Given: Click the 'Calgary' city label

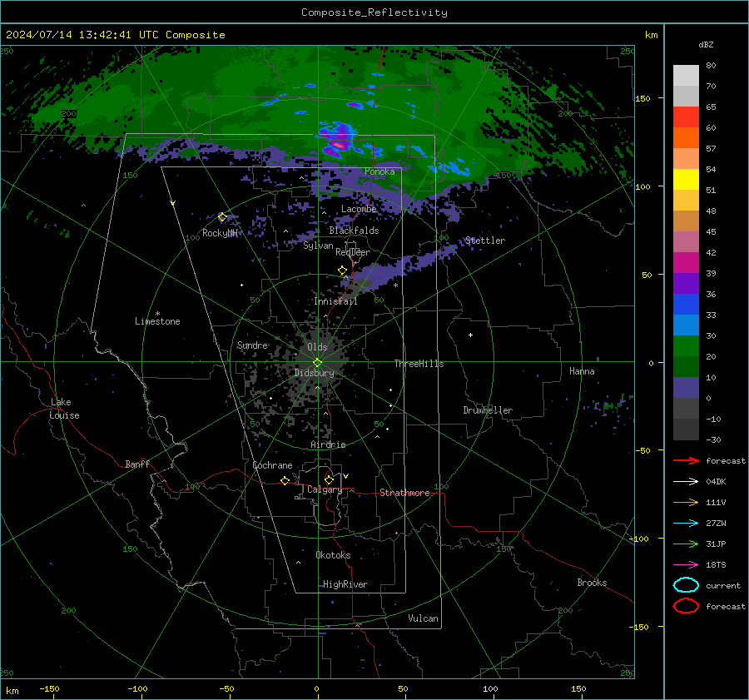Looking at the screenshot, I should coord(325,489).
